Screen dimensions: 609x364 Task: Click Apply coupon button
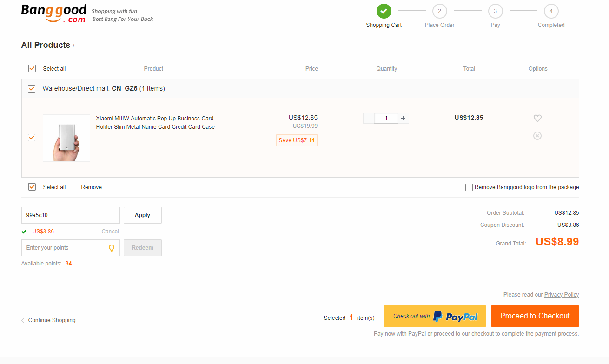tap(143, 215)
